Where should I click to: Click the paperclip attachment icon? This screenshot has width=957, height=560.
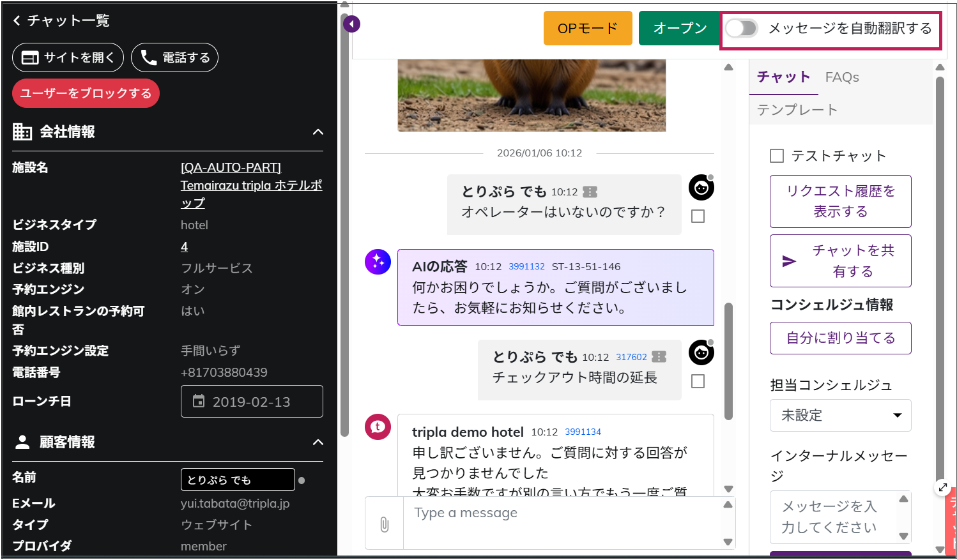(385, 524)
